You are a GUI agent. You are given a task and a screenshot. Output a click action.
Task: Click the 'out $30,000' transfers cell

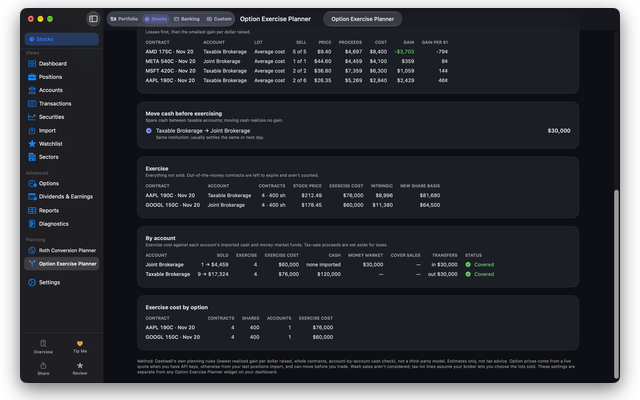442,274
